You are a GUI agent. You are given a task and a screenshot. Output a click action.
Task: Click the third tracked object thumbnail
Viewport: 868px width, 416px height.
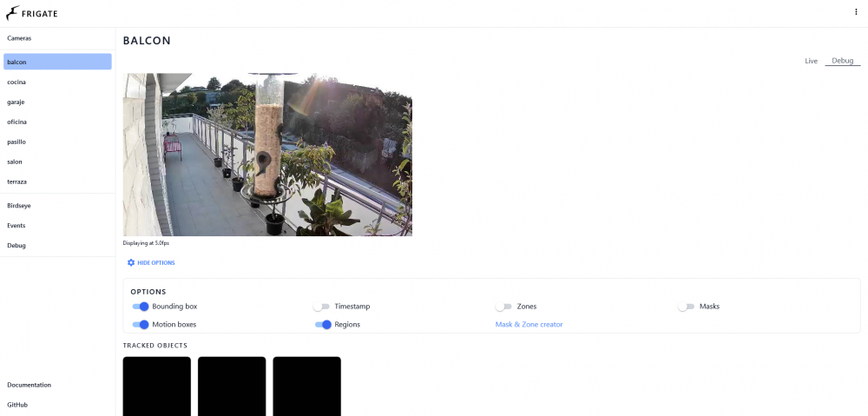point(306,386)
